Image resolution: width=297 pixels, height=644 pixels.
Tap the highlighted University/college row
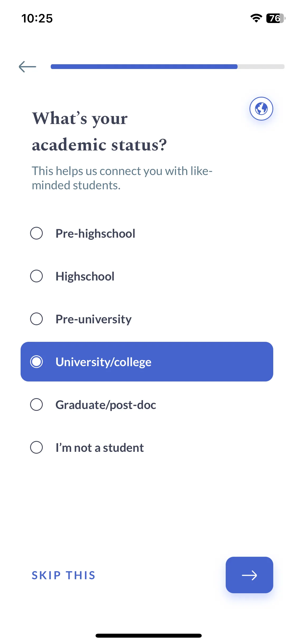[147, 362]
